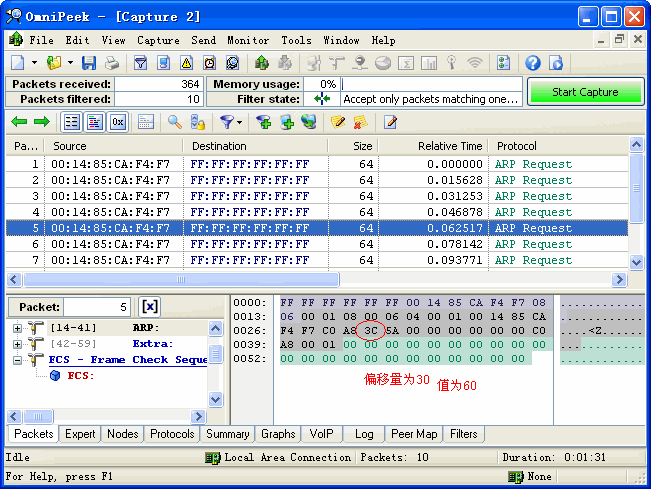The width and height of the screenshot is (651, 489).
Task: Click the blue Help question mark icon
Action: [533, 63]
